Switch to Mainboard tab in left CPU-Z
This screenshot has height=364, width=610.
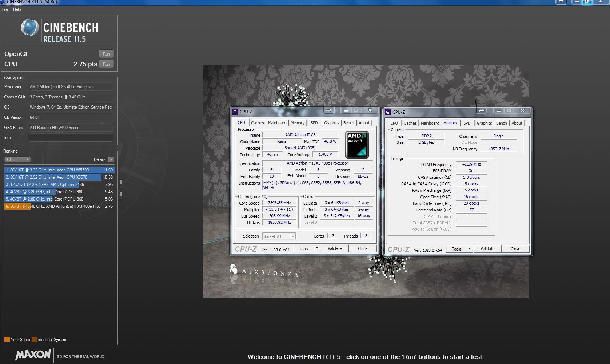coord(277,123)
